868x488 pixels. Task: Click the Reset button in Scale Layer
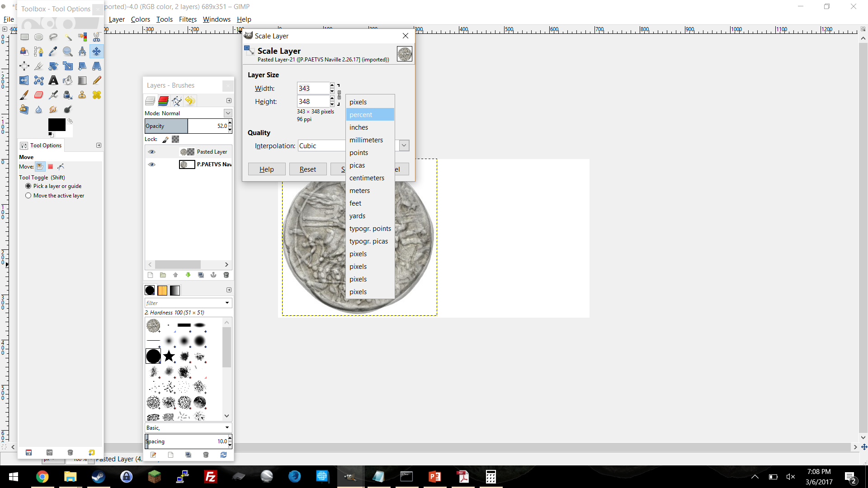tap(308, 169)
